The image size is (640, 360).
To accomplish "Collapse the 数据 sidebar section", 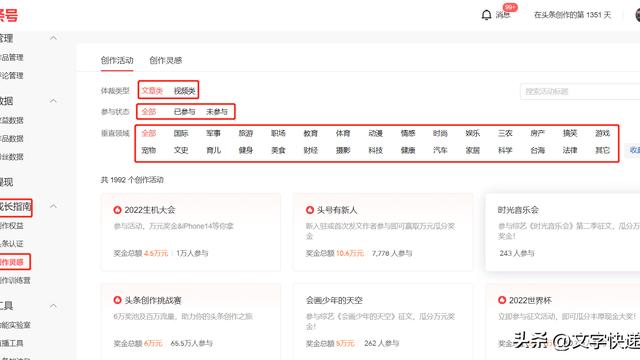I will (x=53, y=100).
